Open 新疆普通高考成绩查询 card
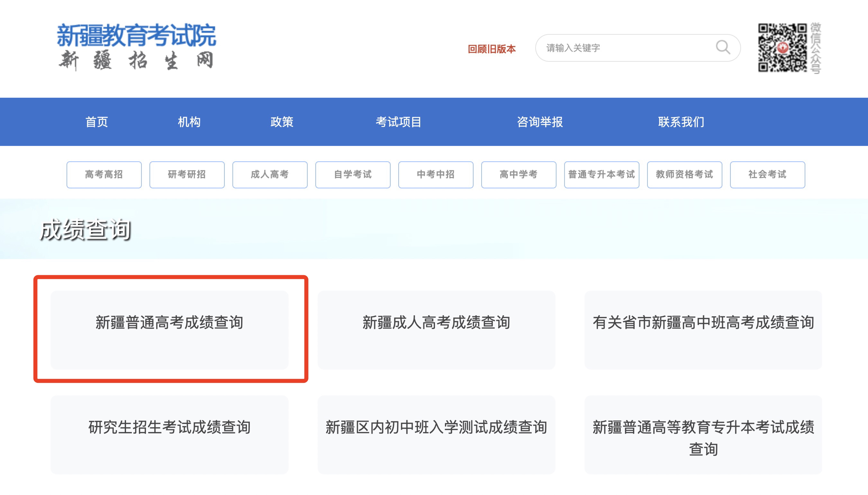Screen dimensions: 868x495 point(169,329)
